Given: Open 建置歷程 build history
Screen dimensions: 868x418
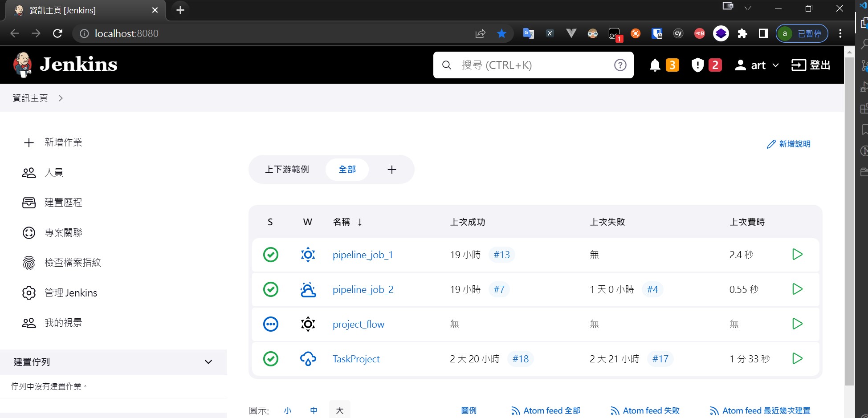Looking at the screenshot, I should point(53,203).
